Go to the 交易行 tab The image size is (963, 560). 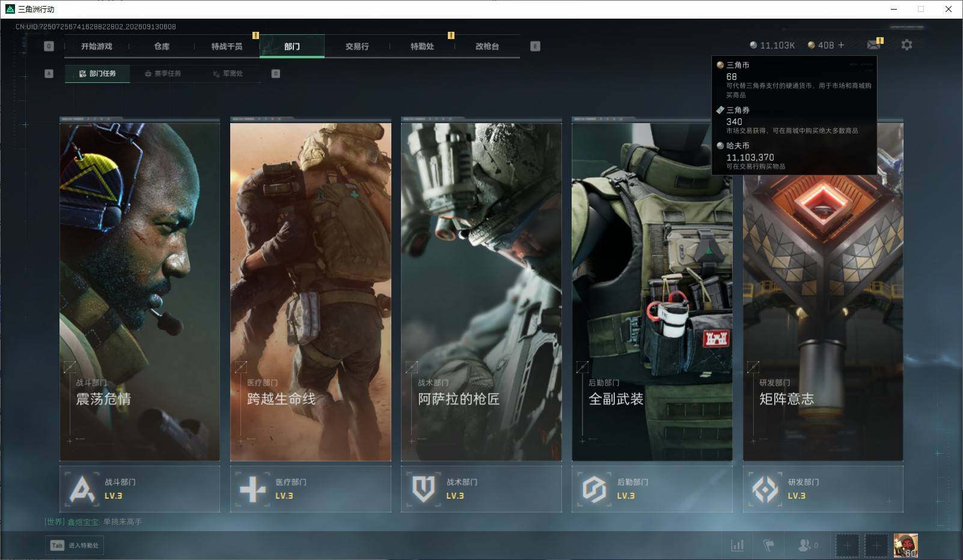(x=357, y=46)
